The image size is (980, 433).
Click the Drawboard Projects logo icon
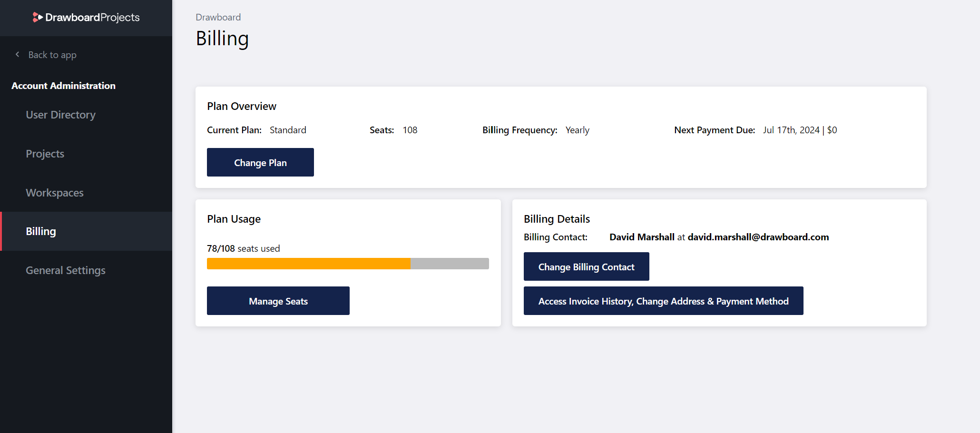(x=38, y=18)
